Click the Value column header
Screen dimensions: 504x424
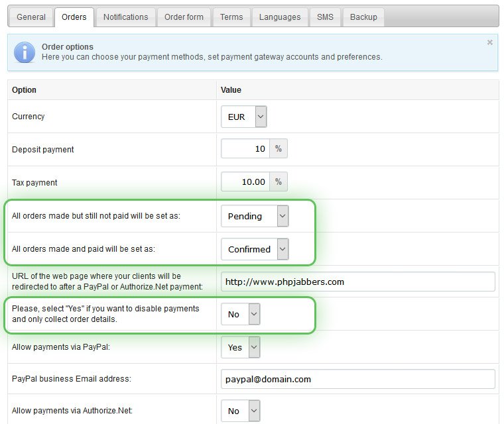(x=231, y=90)
